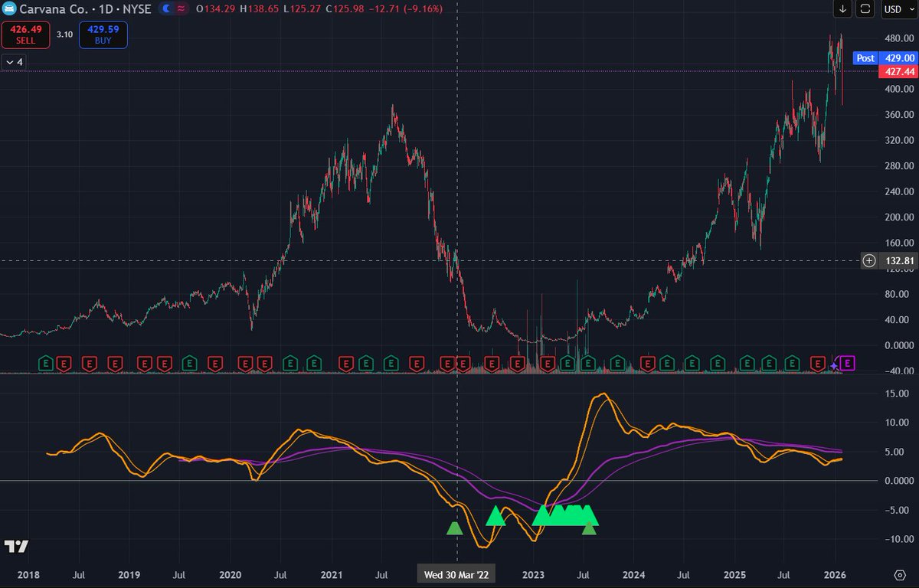
Task: Click the small green triangle near March 2022
Action: coord(455,528)
